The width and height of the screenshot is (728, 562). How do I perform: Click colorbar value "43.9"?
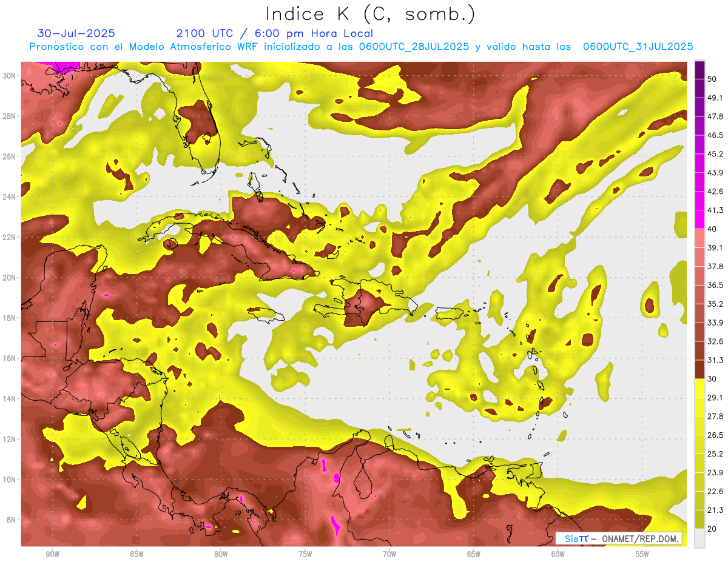pos(715,173)
